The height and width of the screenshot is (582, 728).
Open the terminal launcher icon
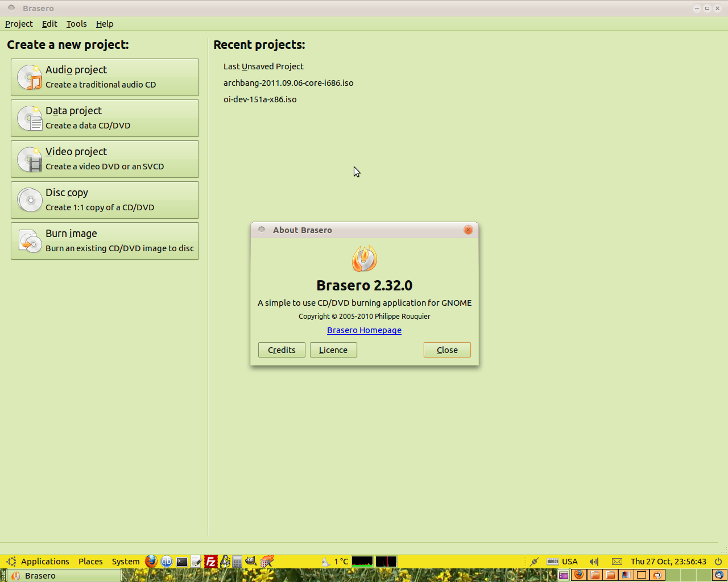181,562
